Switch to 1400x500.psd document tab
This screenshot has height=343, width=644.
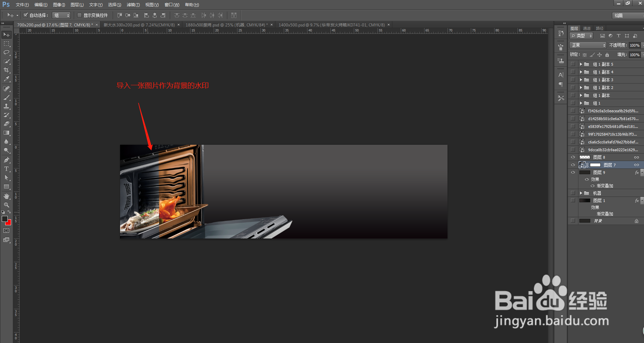[x=331, y=25]
